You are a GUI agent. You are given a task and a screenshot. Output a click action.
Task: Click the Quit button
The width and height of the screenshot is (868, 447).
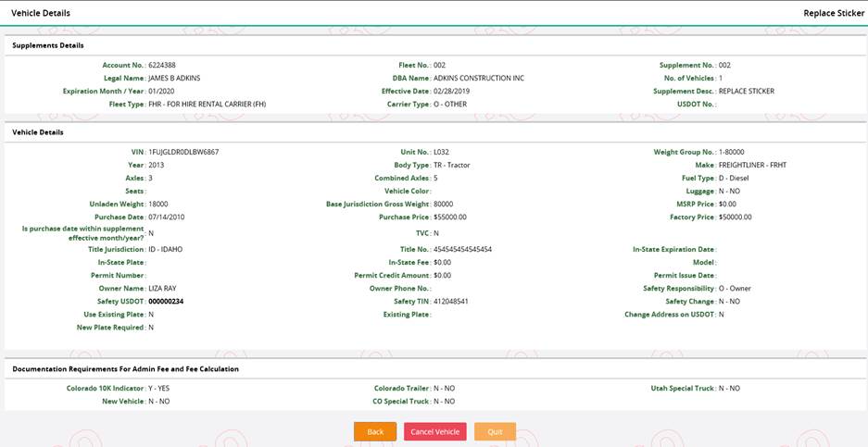click(x=495, y=431)
